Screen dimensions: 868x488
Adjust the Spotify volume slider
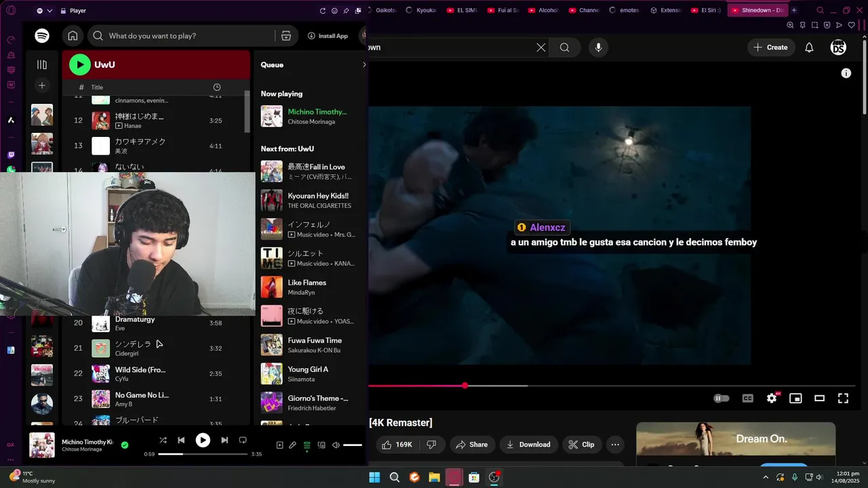[353, 445]
